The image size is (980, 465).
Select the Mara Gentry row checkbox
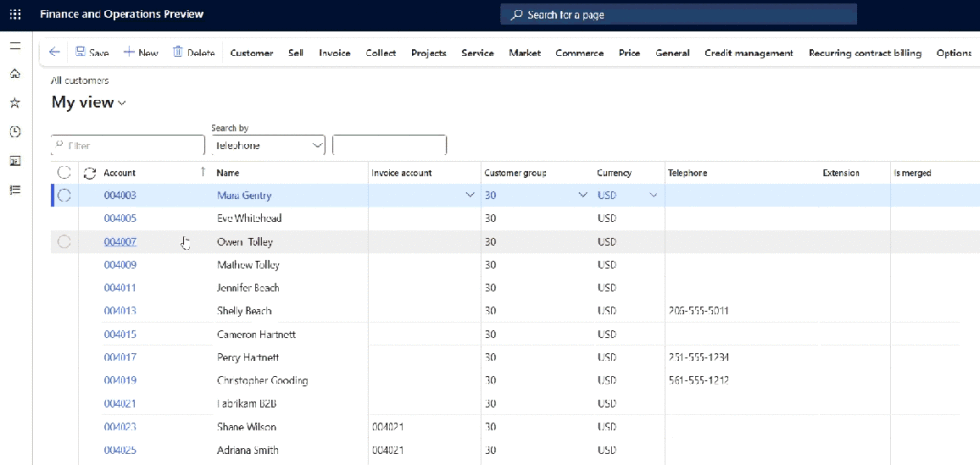pyautogui.click(x=64, y=195)
